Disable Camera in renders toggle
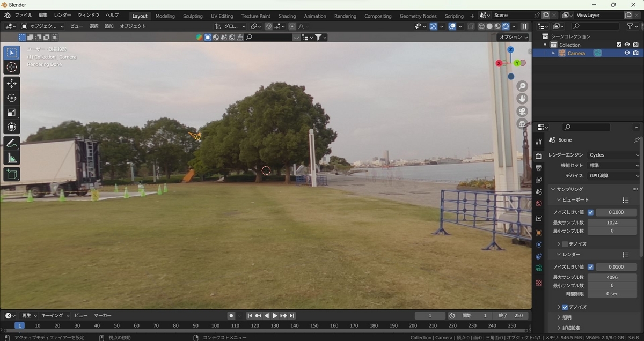 pyautogui.click(x=635, y=53)
